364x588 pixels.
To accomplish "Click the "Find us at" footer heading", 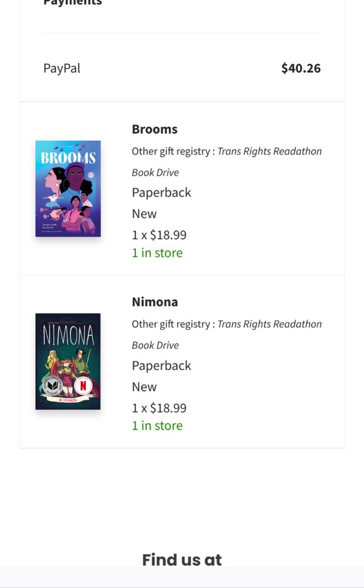I will coord(182,560).
